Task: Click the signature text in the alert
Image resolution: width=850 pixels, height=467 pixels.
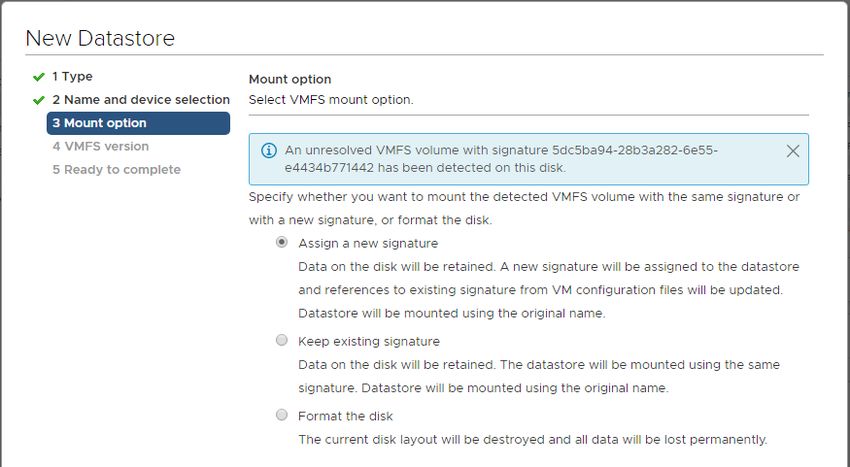Action: tap(501, 159)
